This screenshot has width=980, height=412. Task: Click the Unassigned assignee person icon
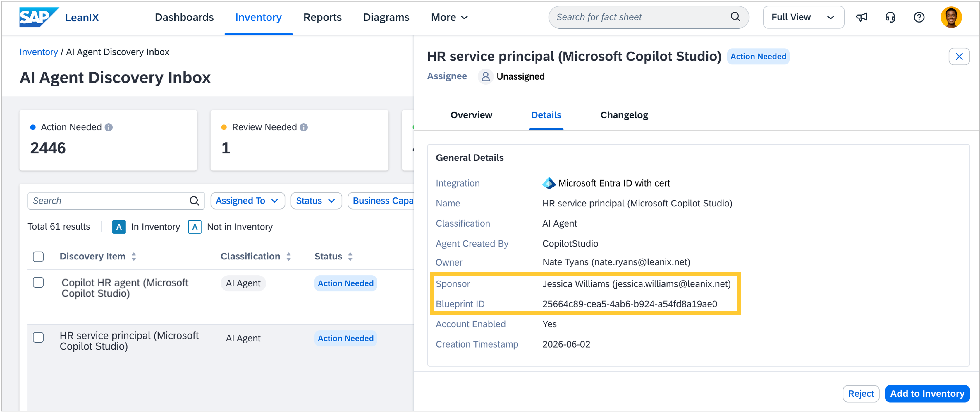tap(485, 76)
